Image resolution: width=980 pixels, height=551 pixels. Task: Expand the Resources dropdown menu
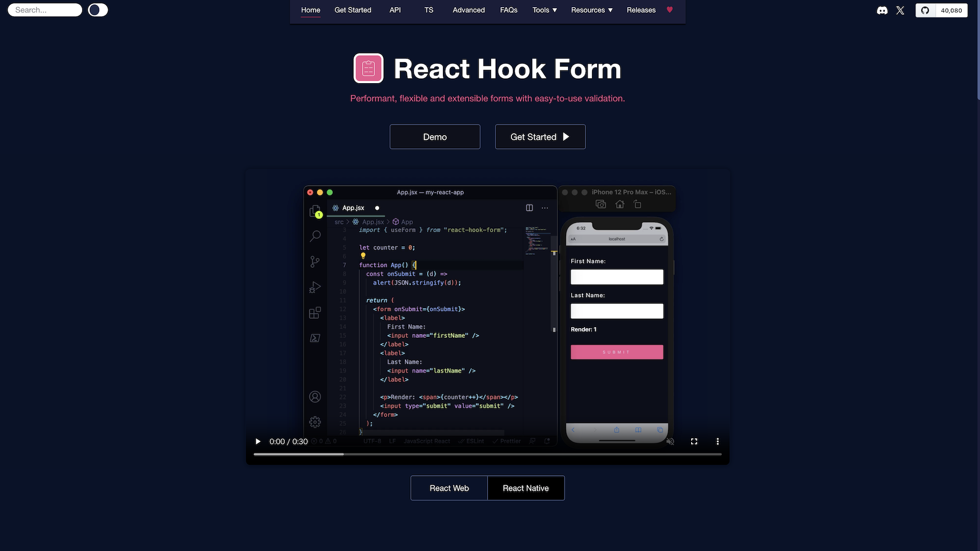click(x=592, y=10)
